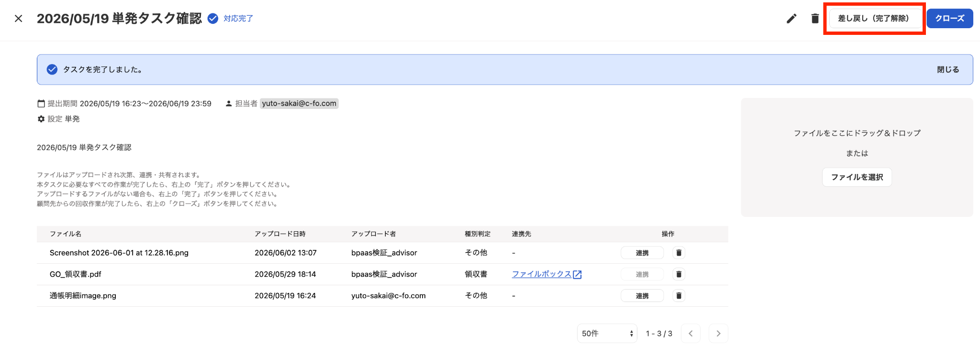Click the pencil edit icon
This screenshot has width=980, height=356.
coord(791,19)
